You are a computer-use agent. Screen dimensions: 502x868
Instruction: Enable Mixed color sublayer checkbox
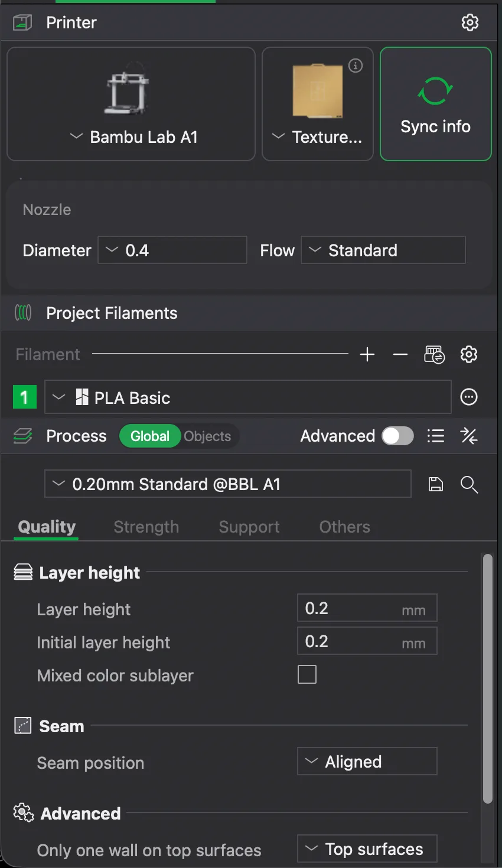click(x=307, y=674)
